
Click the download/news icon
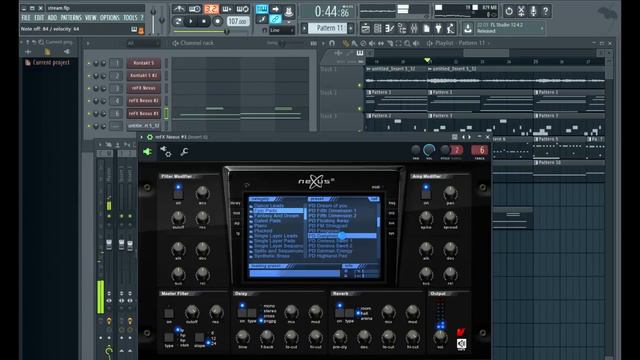468,28
